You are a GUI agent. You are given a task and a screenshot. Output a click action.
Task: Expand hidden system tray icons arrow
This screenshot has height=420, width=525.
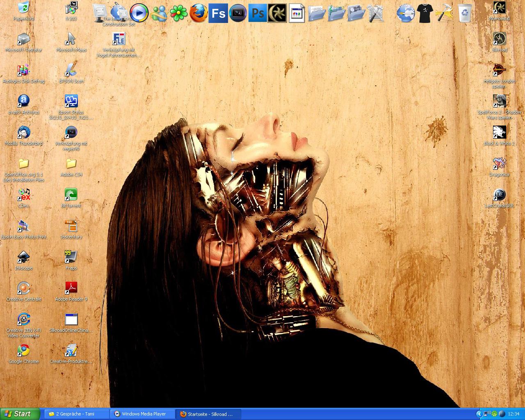(479, 414)
